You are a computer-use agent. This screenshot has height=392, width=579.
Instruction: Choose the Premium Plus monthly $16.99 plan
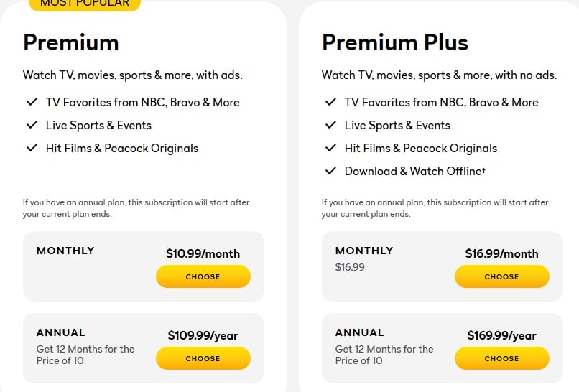pos(501,276)
